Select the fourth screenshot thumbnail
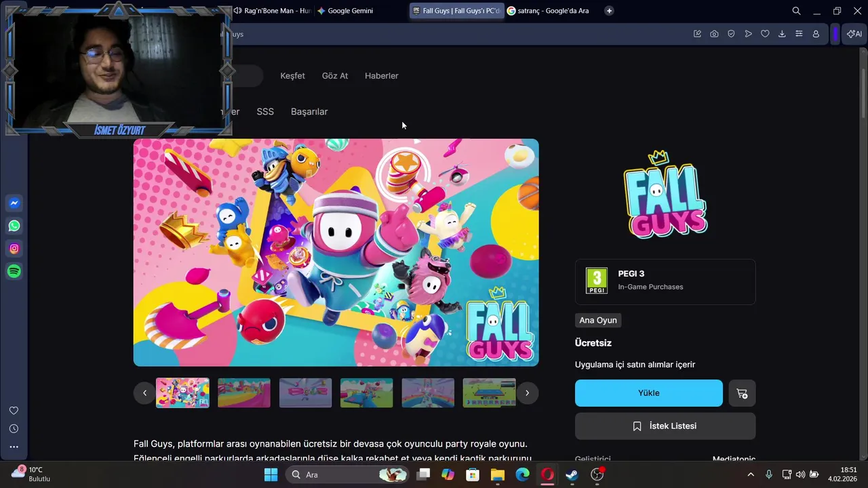Viewport: 868px width, 488px height. pos(366,393)
